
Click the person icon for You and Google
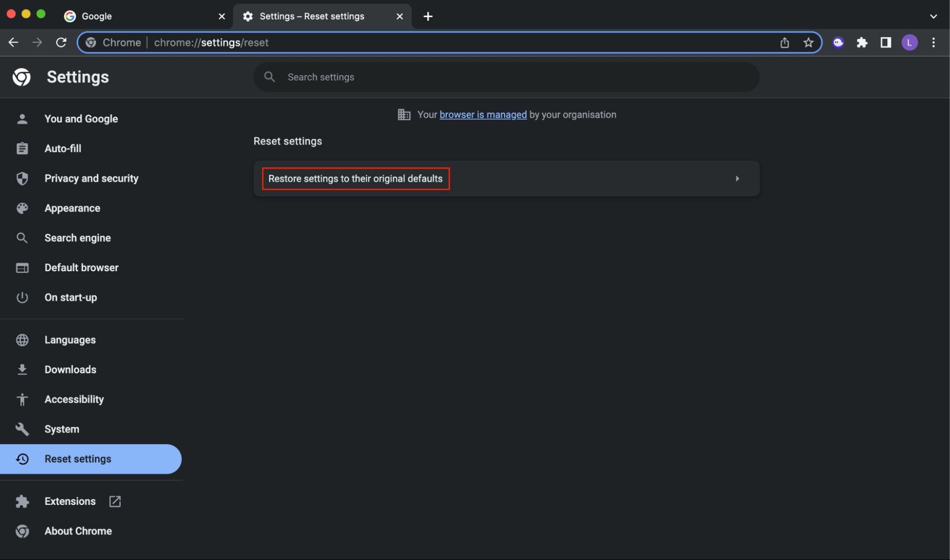click(22, 119)
